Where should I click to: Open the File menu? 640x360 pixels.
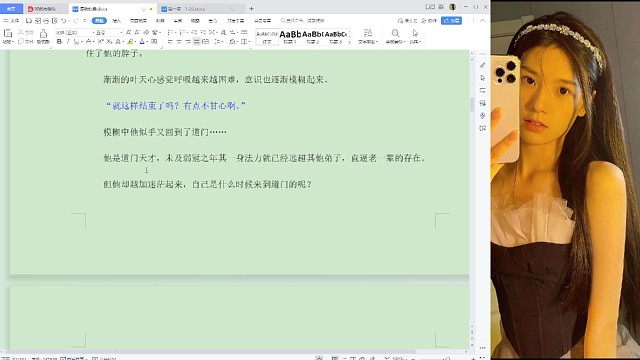pyautogui.click(x=11, y=20)
